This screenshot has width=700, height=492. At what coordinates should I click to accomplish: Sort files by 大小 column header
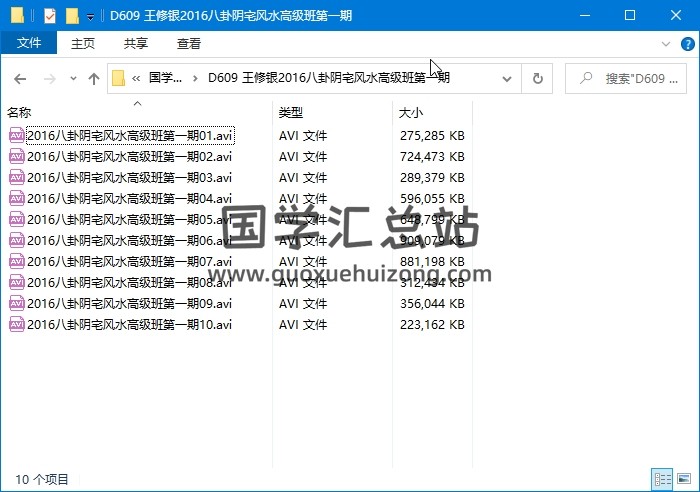[x=411, y=113]
